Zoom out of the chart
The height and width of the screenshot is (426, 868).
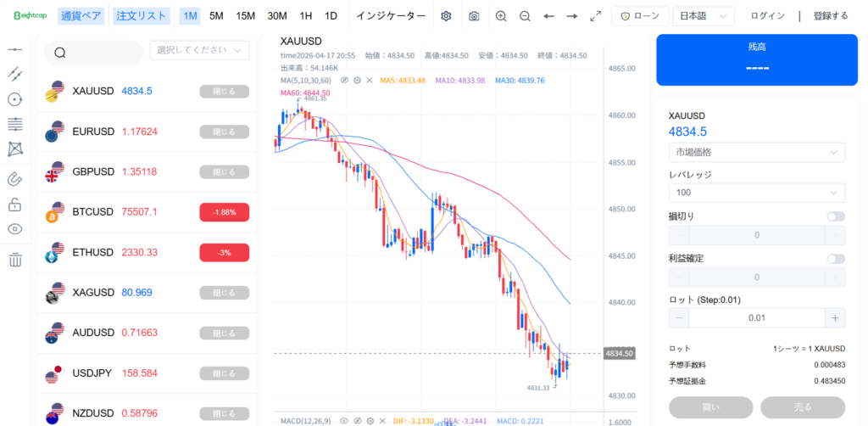tap(525, 16)
